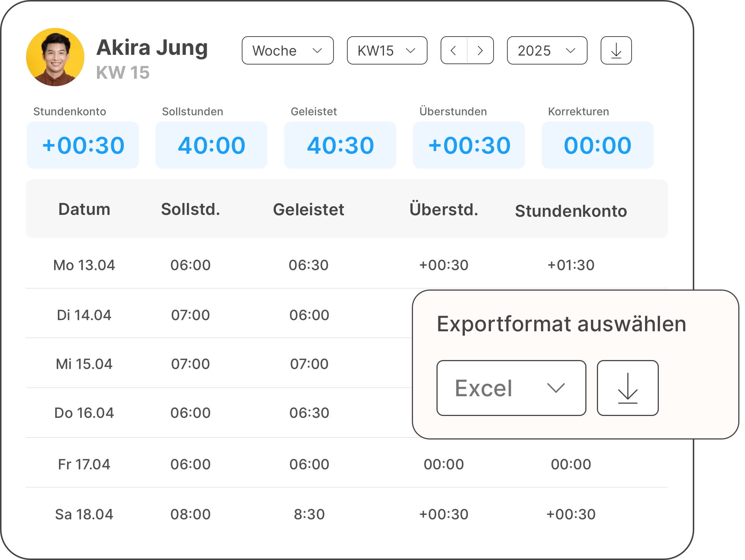Click the Überstd. column header
Image resolution: width=745 pixels, height=560 pixels.
coord(444,209)
